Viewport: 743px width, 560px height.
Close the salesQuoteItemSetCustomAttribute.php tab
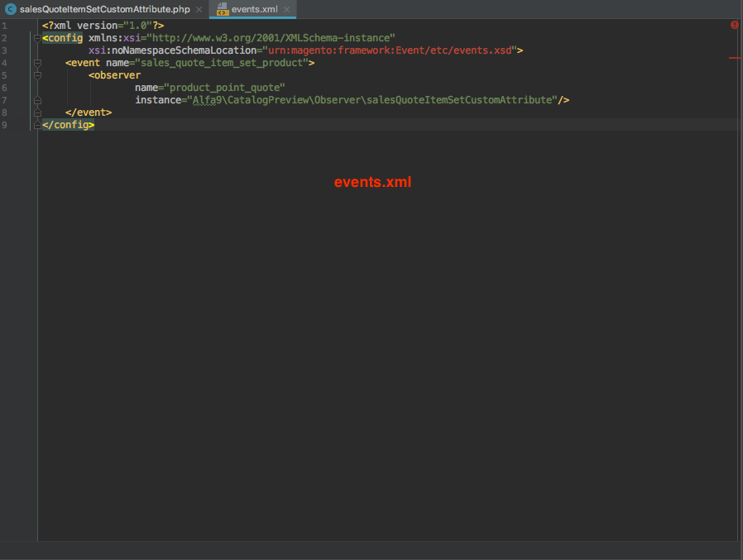(x=199, y=9)
